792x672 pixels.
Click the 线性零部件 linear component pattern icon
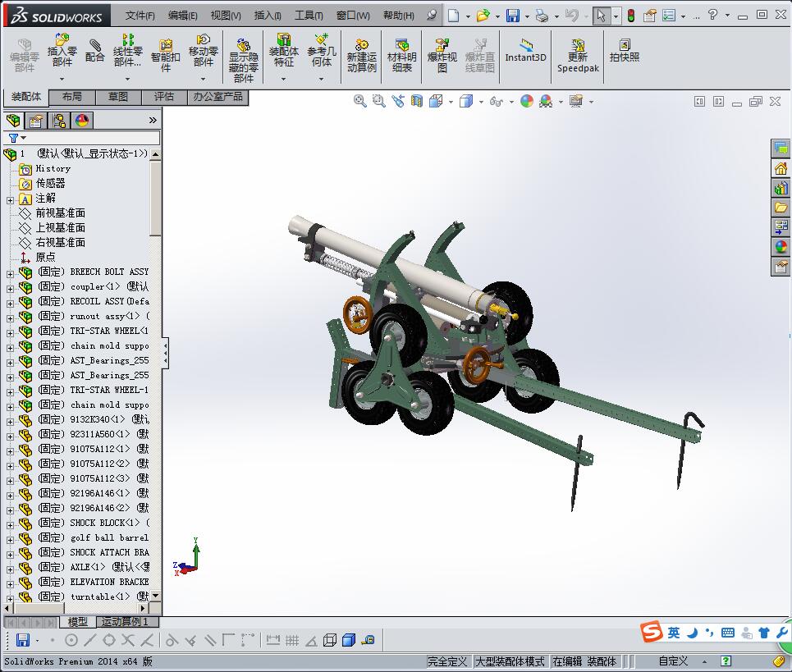(x=127, y=50)
